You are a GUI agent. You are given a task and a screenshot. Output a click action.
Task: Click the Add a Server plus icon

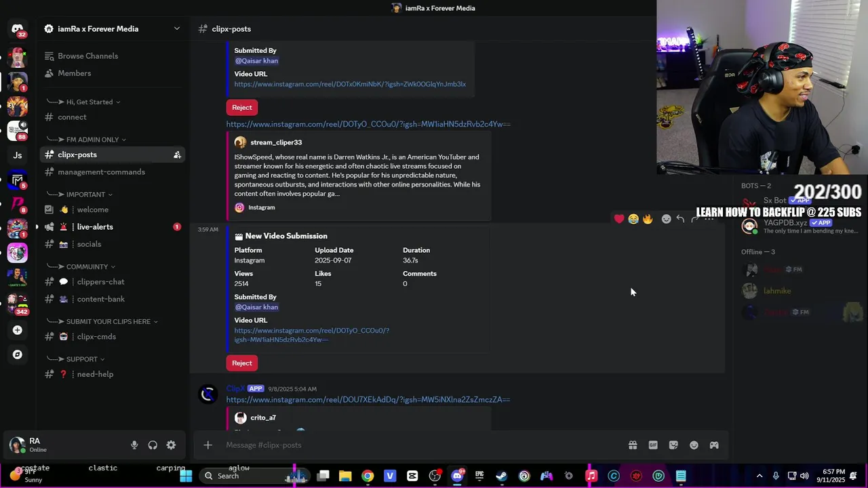(18, 330)
